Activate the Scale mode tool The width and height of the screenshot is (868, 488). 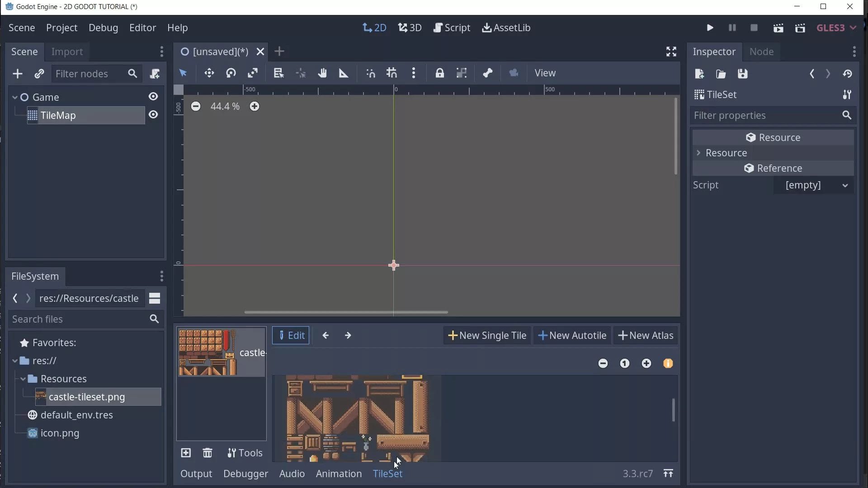click(x=253, y=73)
